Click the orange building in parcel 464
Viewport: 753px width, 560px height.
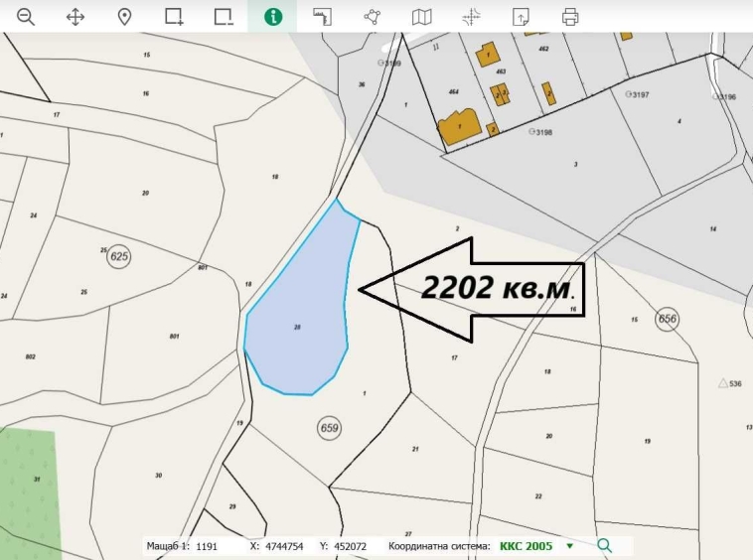pyautogui.click(x=458, y=127)
